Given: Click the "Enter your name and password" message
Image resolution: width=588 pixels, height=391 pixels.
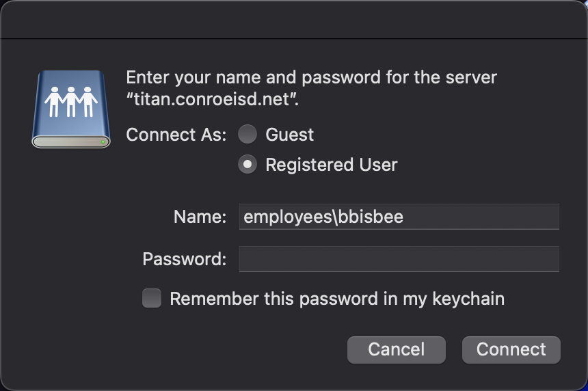Looking at the screenshot, I should 311,77.
